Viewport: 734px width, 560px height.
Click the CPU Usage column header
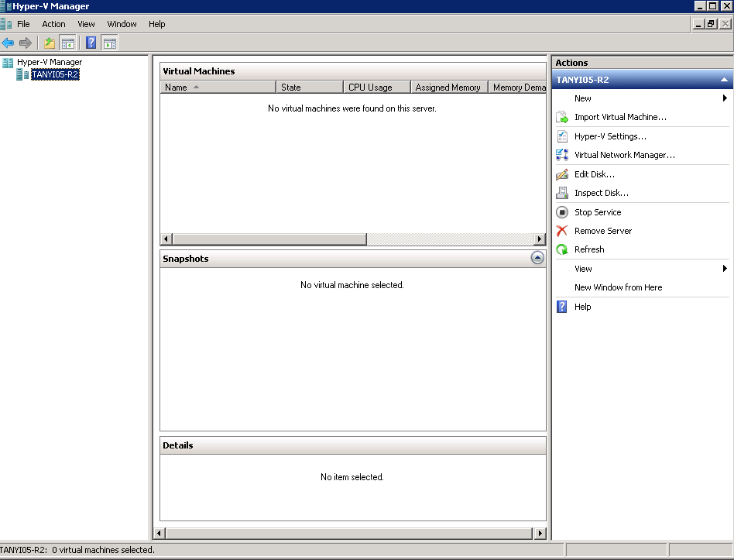[x=377, y=88]
